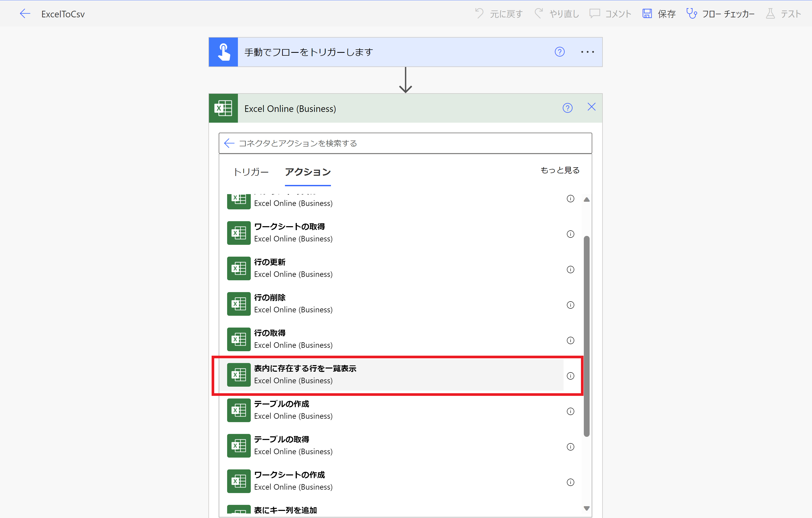Click the Excel icon beside テーブルの作成
Image resolution: width=812 pixels, height=518 pixels.
click(239, 410)
